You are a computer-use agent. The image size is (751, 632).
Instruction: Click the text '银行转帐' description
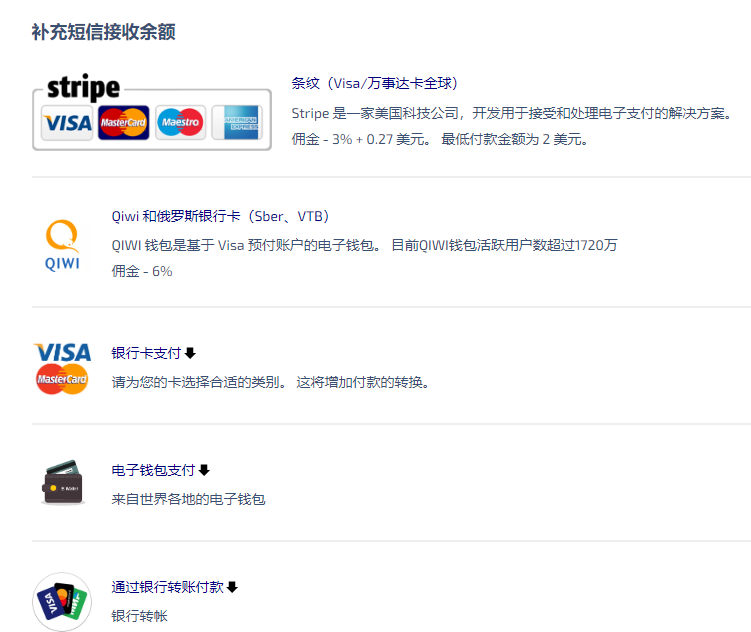click(139, 616)
